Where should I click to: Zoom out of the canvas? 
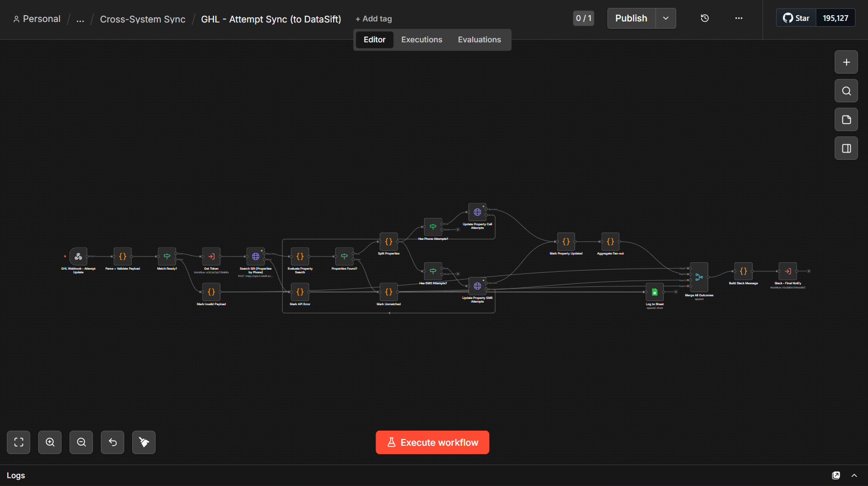coord(81,442)
